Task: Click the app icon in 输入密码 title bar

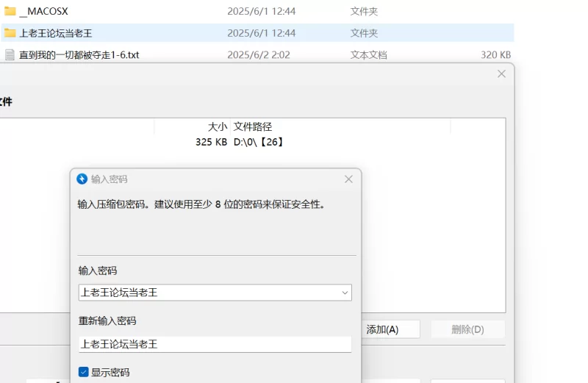Action: [82, 179]
